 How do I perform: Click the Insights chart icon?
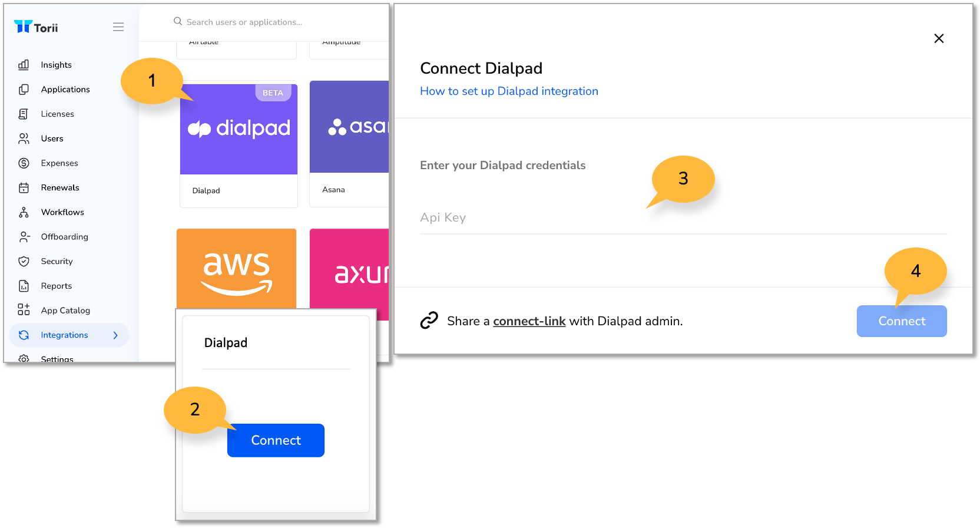(24, 65)
